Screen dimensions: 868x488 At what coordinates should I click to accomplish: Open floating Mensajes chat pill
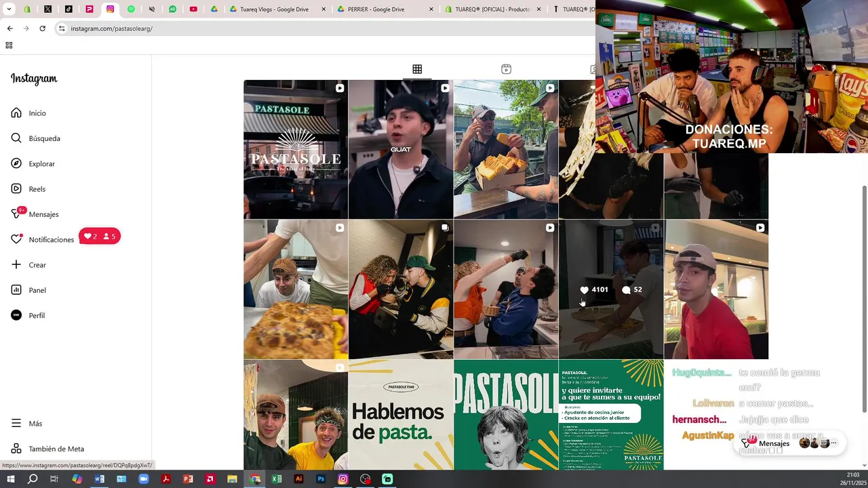(x=791, y=443)
